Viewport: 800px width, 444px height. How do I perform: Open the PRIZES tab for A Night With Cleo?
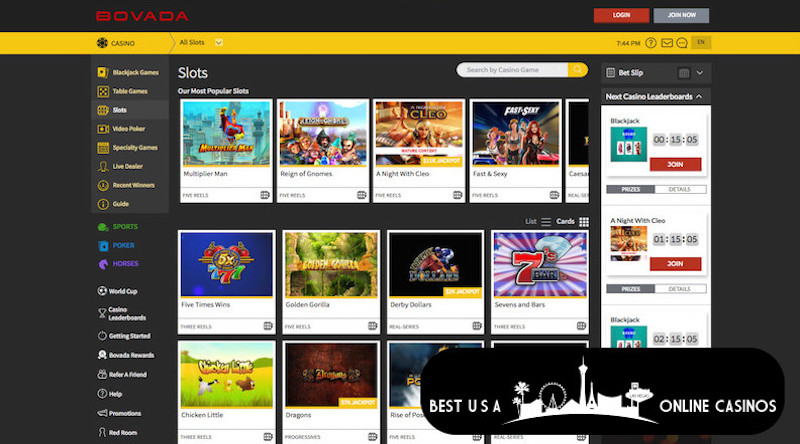pos(631,289)
